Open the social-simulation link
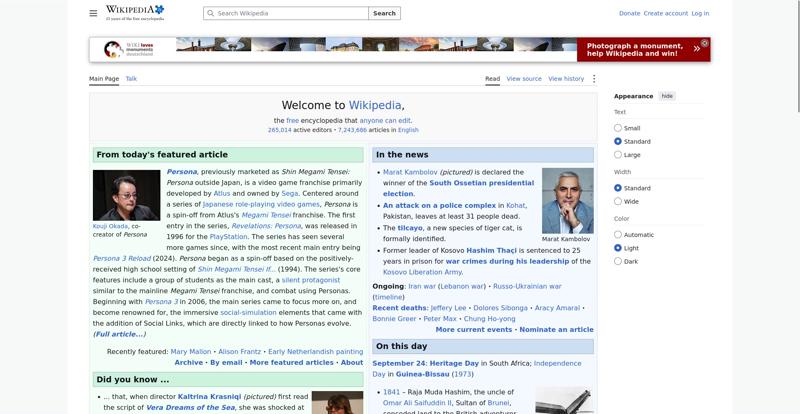800x414 pixels. coord(248,312)
